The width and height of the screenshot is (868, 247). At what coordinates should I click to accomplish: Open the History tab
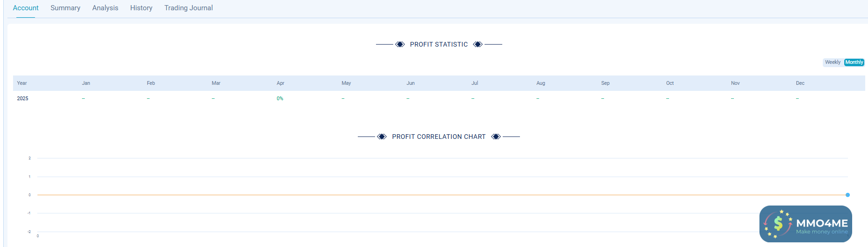point(141,8)
